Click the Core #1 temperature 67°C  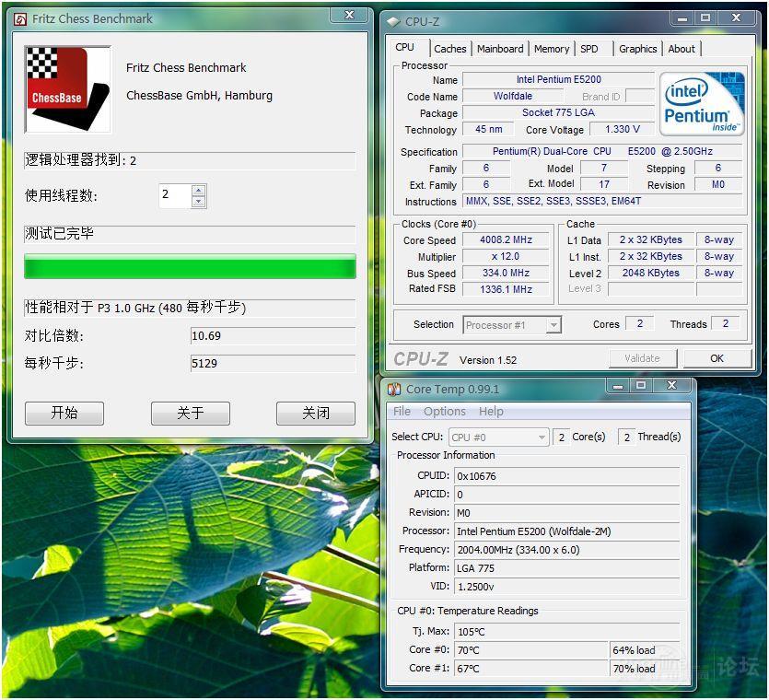(x=531, y=669)
